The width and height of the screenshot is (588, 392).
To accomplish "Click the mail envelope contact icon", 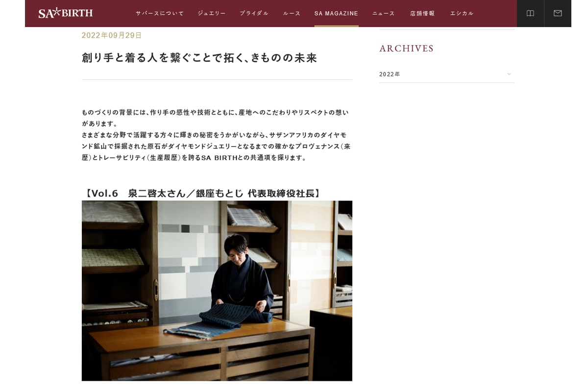I will (558, 13).
